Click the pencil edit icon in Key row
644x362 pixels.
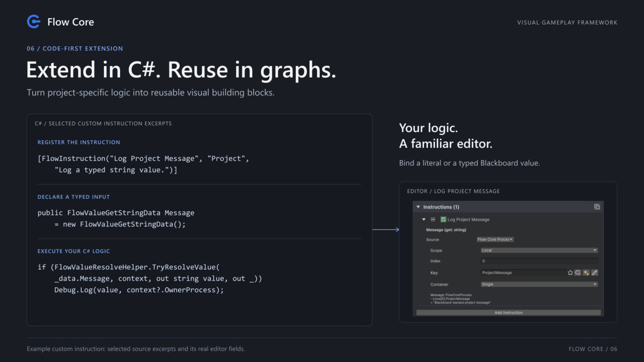[595, 273]
